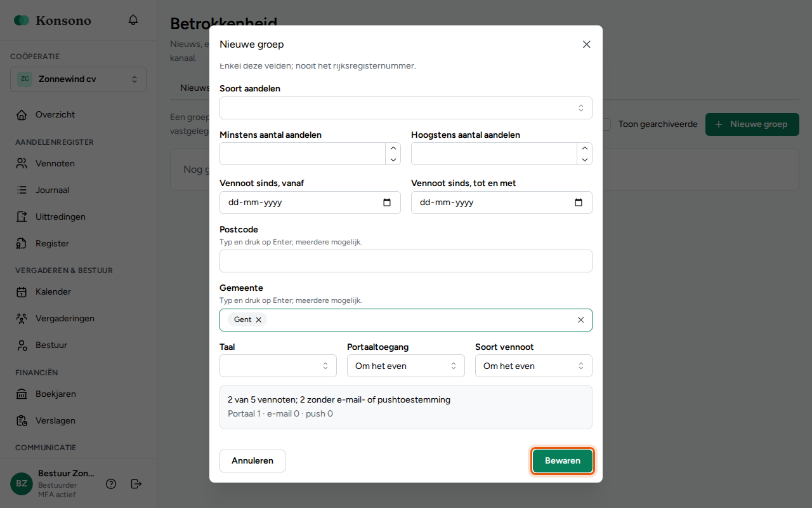Expand the Zonnewind cv coöperatie selector

79,79
